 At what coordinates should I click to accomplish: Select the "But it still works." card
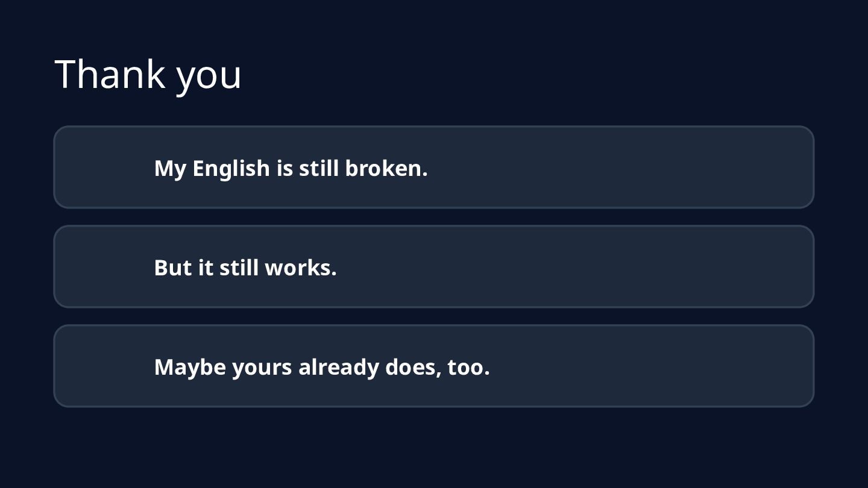(x=434, y=266)
